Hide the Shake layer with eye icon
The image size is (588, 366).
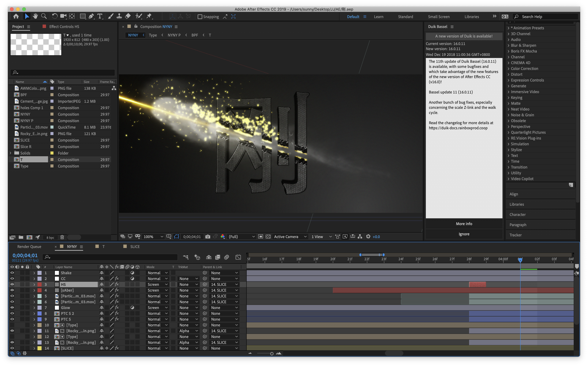(x=12, y=273)
